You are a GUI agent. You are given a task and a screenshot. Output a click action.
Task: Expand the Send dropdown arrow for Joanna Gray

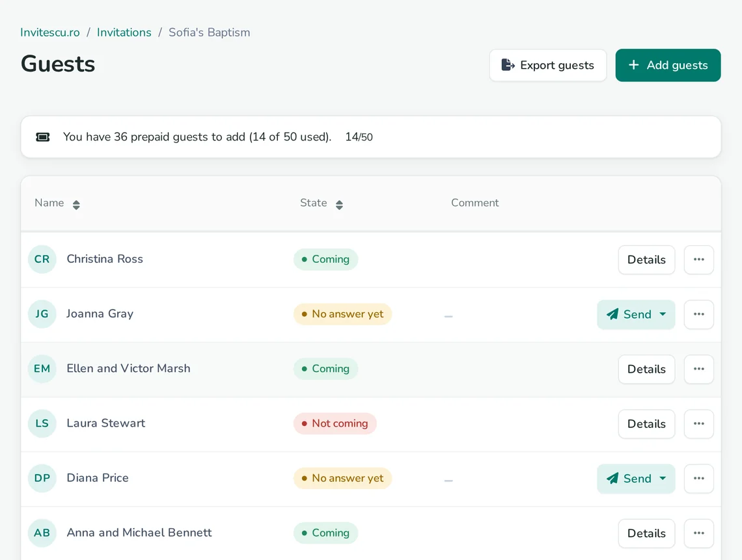pos(663,314)
